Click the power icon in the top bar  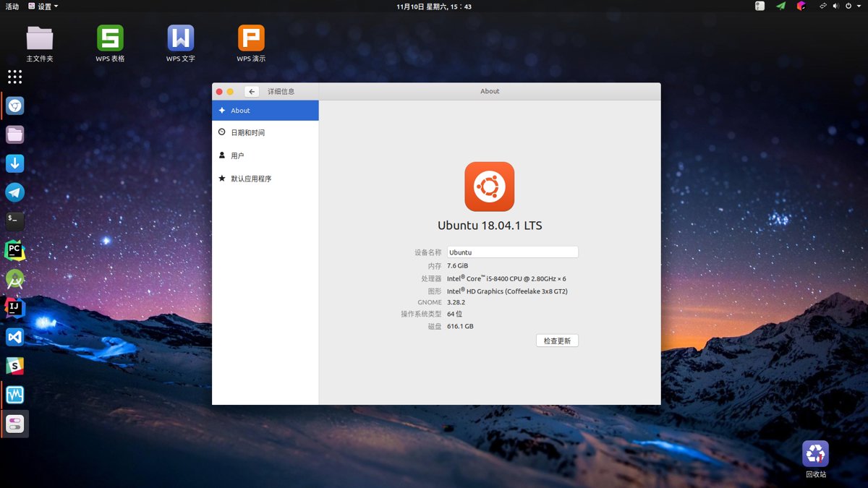(848, 6)
